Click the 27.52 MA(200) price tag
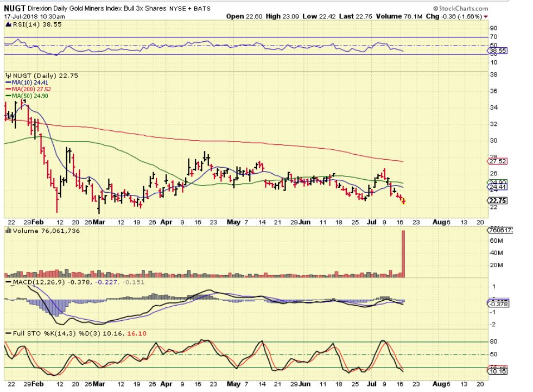 point(498,161)
